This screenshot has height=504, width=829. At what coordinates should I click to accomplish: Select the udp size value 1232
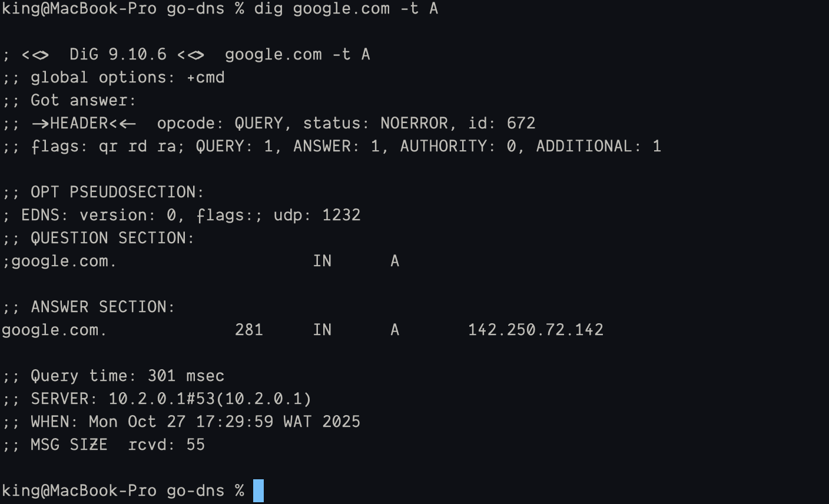(x=341, y=215)
